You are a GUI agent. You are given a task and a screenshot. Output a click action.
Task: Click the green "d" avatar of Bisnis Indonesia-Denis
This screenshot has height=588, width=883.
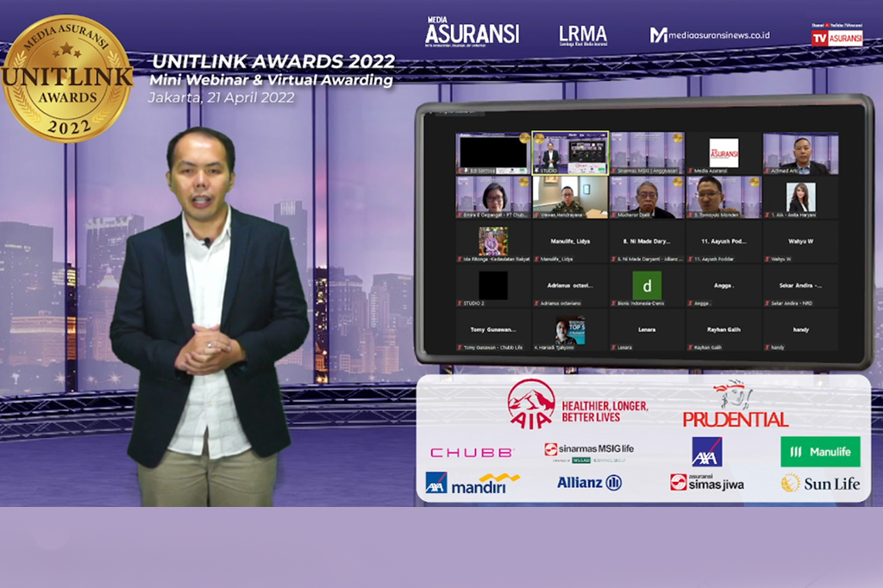tap(647, 285)
